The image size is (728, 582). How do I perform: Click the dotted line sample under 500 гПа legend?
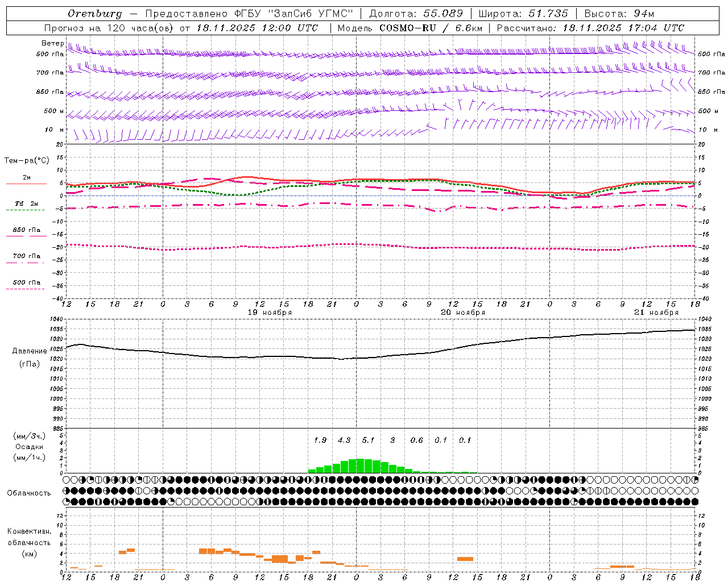tap(25, 289)
